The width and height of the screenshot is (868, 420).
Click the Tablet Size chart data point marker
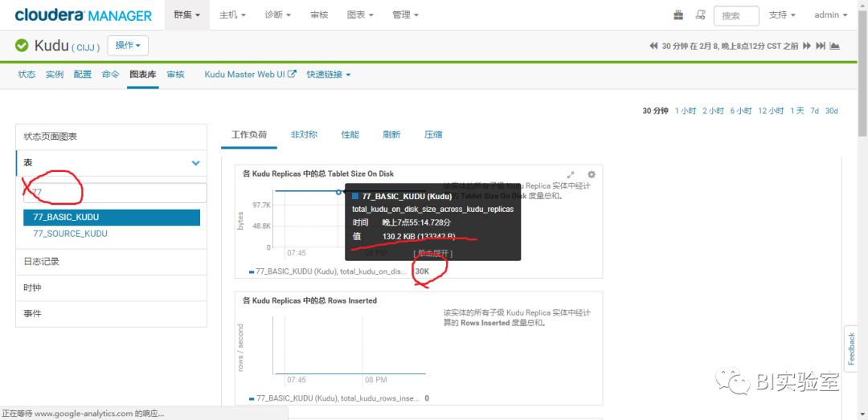click(x=339, y=192)
